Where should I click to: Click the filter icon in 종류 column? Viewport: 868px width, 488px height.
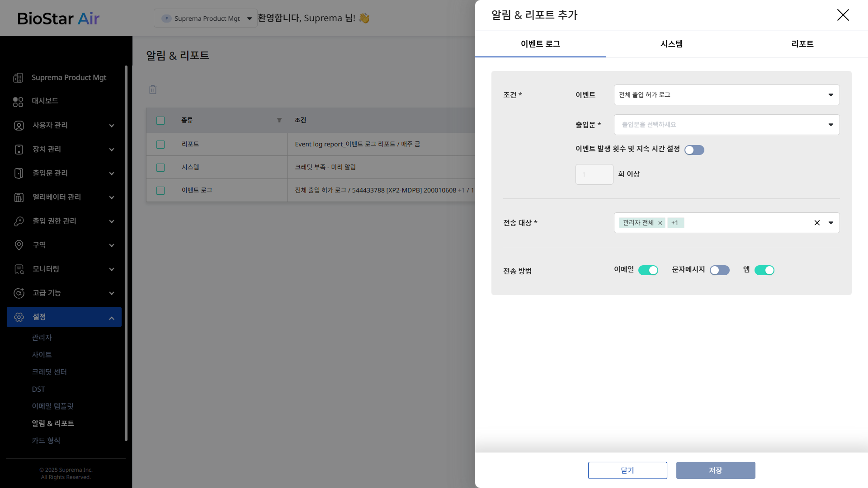click(x=279, y=120)
